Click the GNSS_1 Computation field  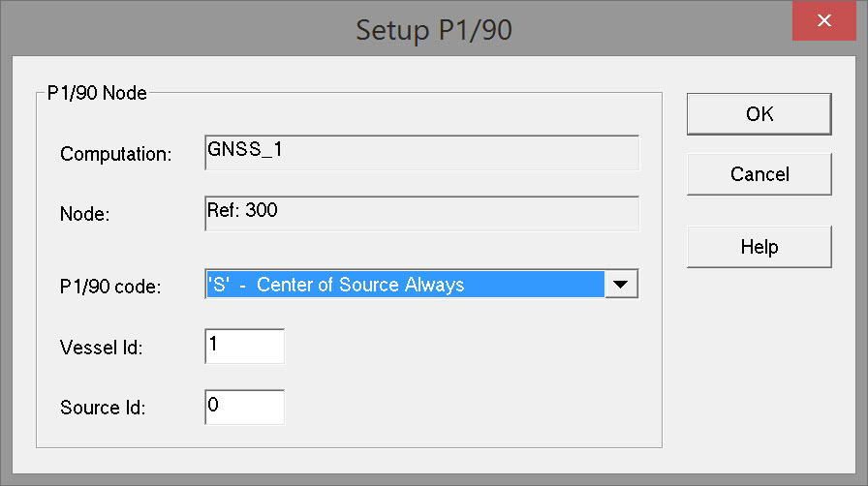[x=421, y=152]
